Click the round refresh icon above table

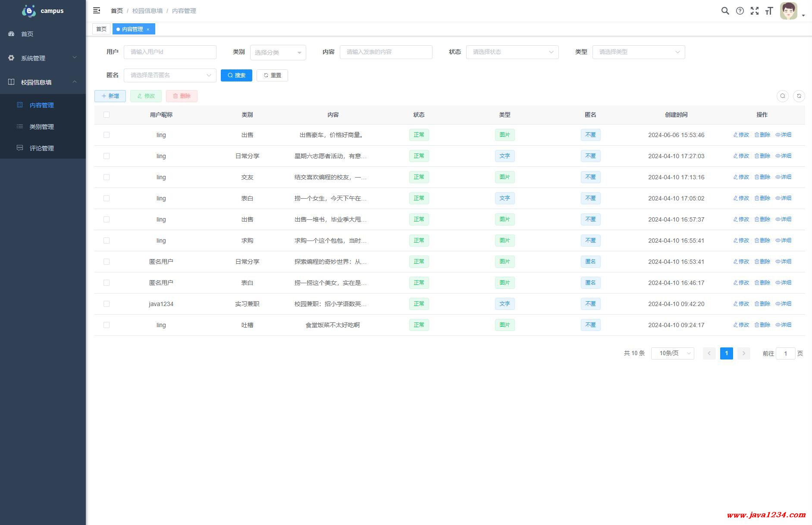(x=799, y=96)
